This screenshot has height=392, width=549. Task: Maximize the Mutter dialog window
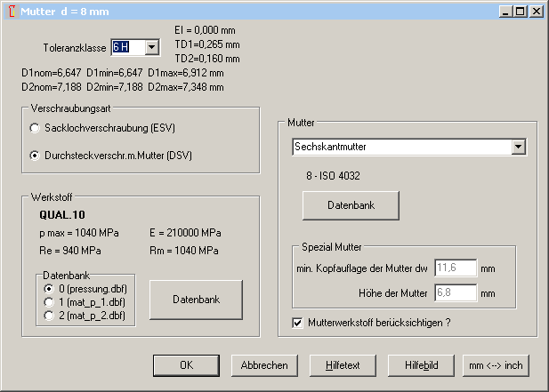click(521, 11)
